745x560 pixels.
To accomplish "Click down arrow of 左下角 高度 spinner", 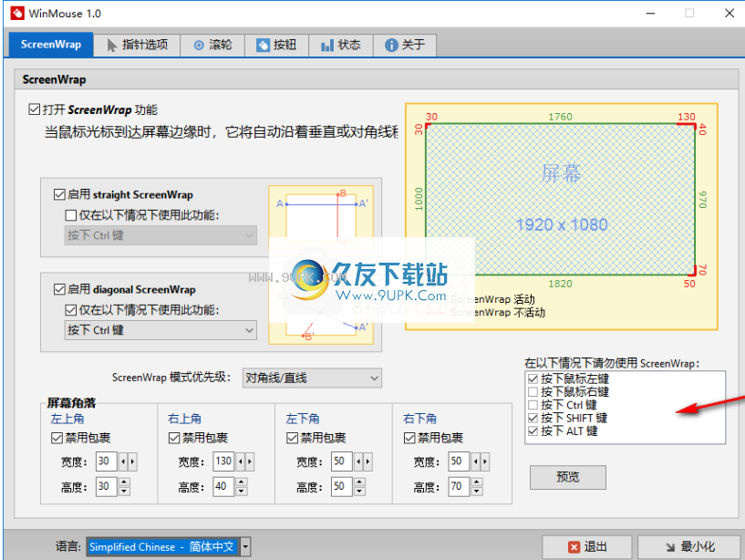I will 359,491.
